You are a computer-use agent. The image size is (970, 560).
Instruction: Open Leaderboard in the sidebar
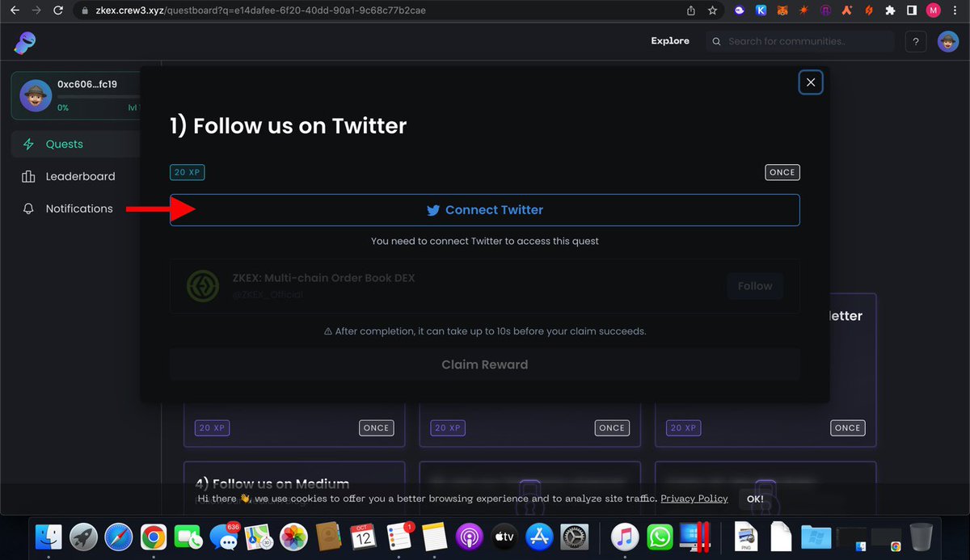coord(77,176)
